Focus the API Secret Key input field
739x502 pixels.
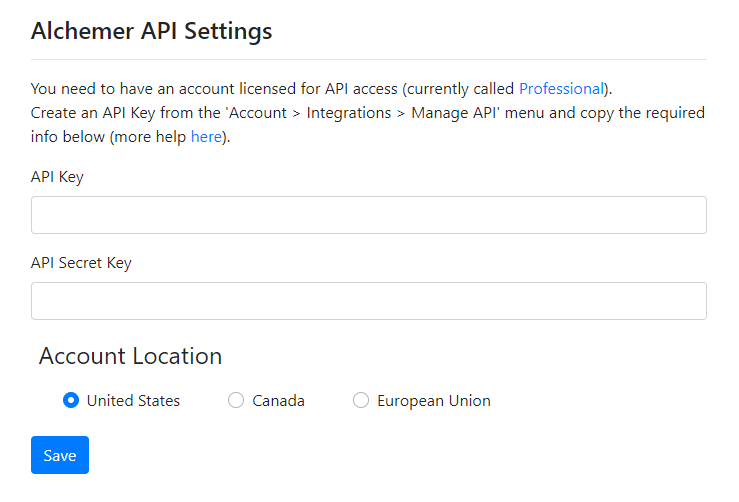[x=369, y=301]
